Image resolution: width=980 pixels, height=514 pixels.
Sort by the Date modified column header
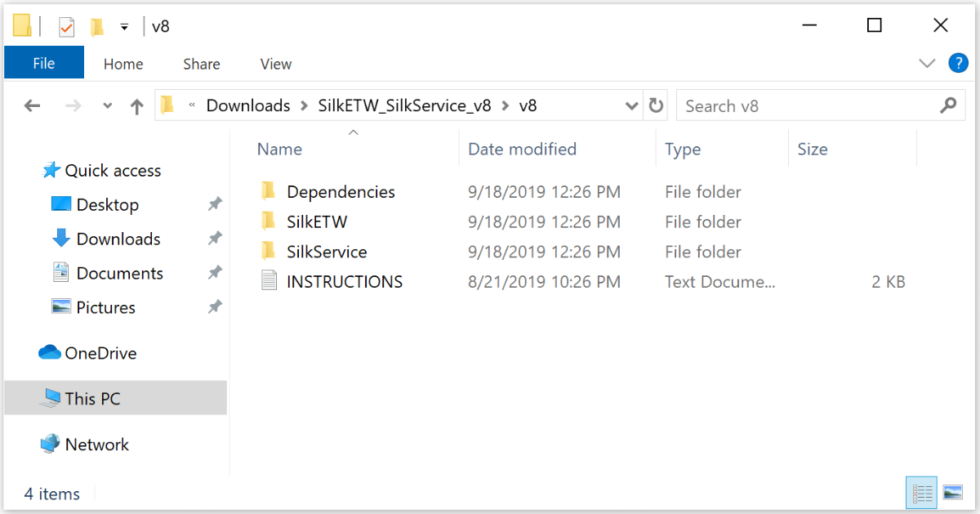pyautogui.click(x=522, y=149)
